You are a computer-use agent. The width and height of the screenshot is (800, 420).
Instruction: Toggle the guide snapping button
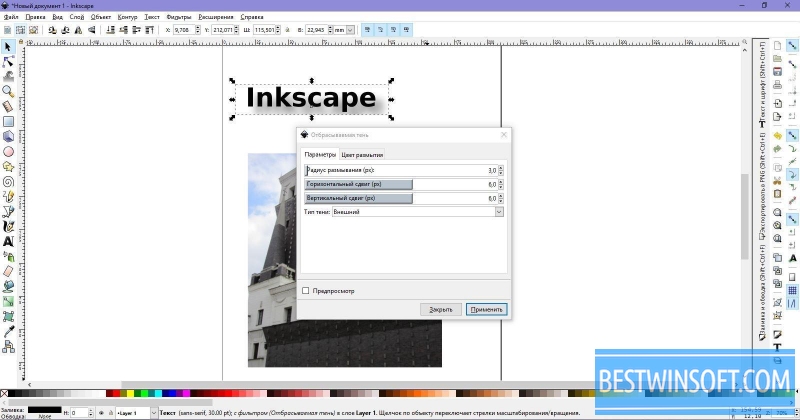point(792,304)
